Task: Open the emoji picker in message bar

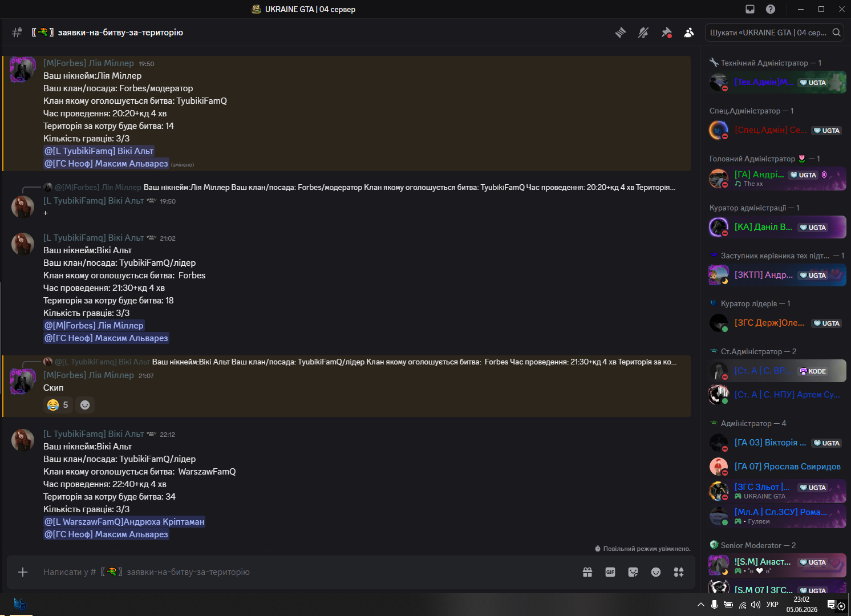Action: [656, 572]
